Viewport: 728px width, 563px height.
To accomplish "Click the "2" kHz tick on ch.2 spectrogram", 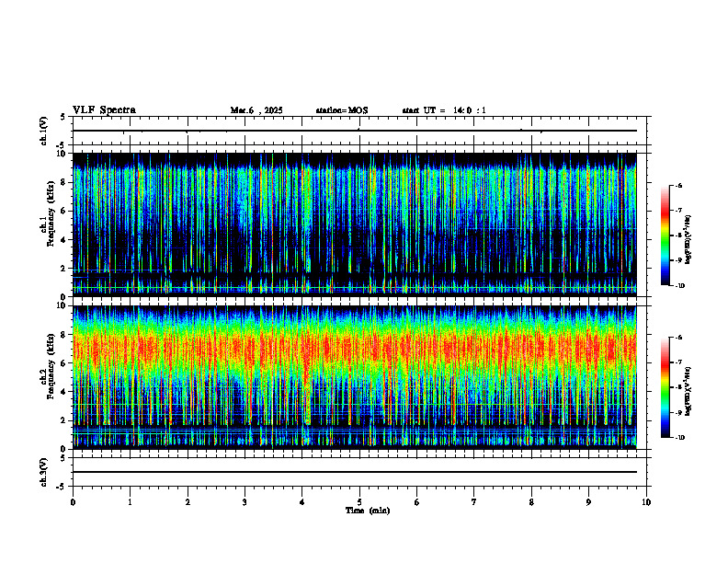I will pos(63,420).
